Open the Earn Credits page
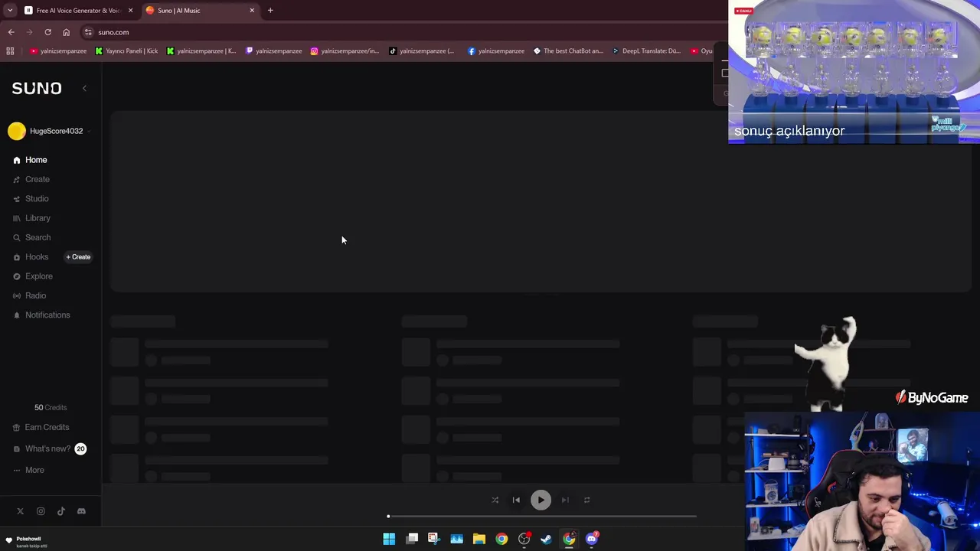 [41, 427]
